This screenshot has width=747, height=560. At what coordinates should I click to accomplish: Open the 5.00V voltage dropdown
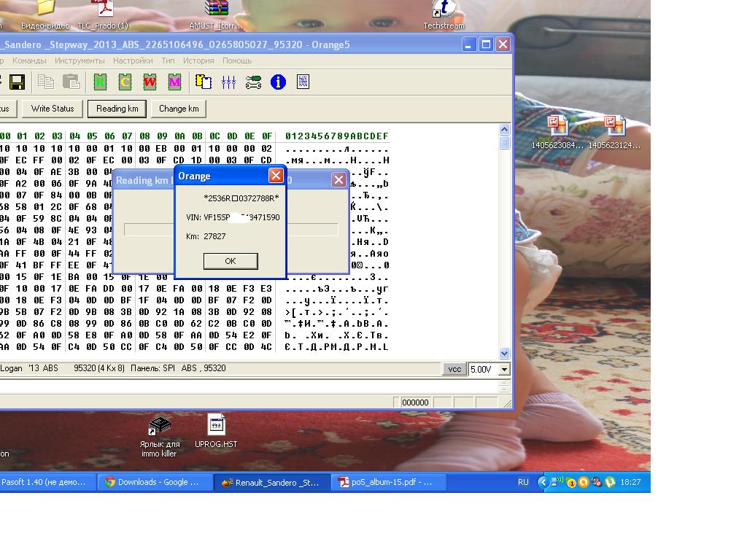[504, 370]
